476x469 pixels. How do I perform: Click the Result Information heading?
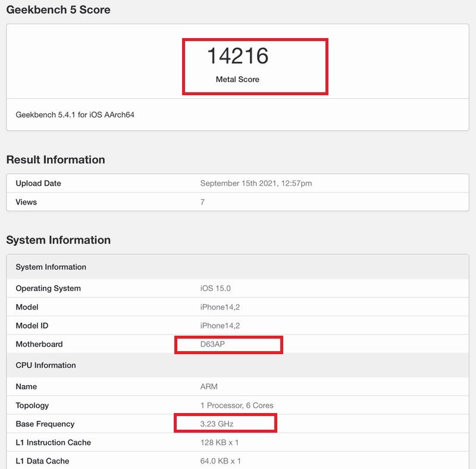click(x=55, y=160)
